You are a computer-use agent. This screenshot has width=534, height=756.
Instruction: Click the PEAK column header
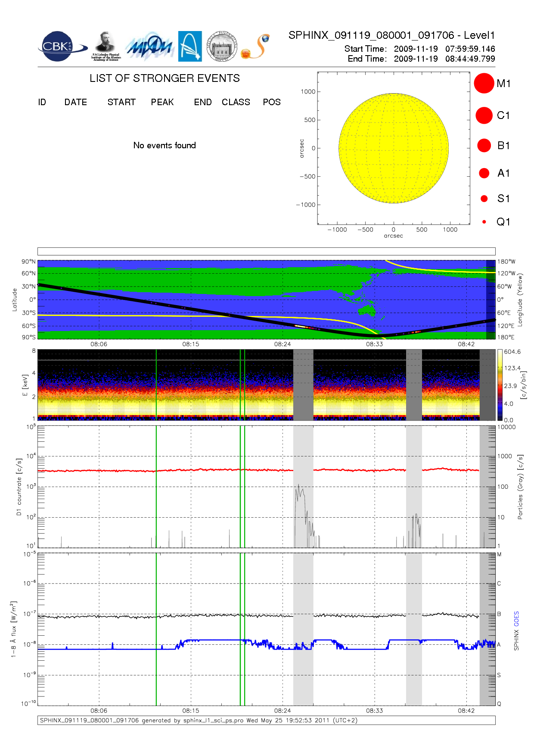[x=162, y=102]
